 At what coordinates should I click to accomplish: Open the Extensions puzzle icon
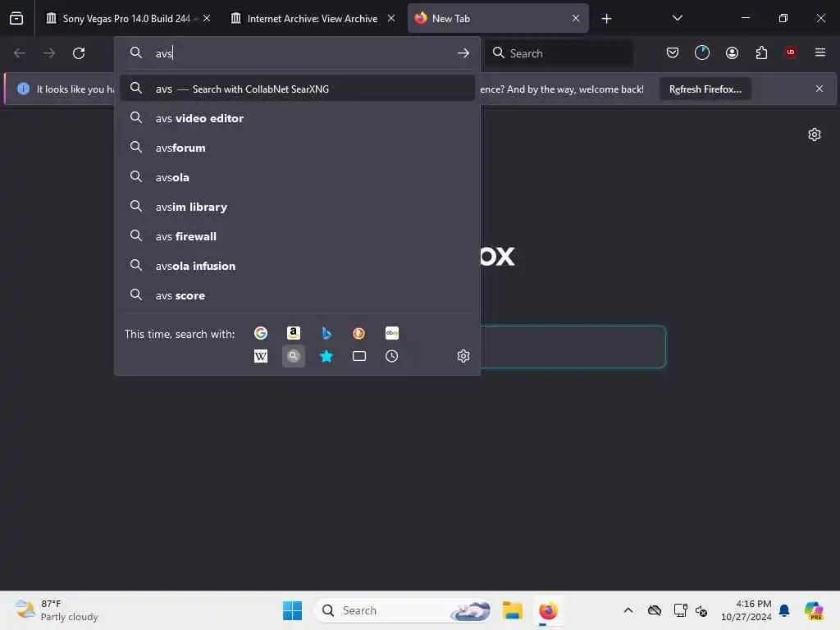[x=761, y=52]
